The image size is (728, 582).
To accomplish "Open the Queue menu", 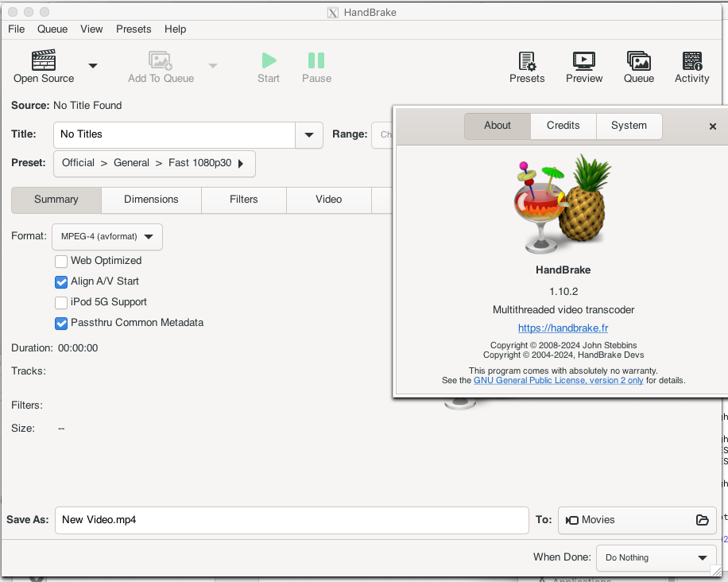I will point(52,29).
